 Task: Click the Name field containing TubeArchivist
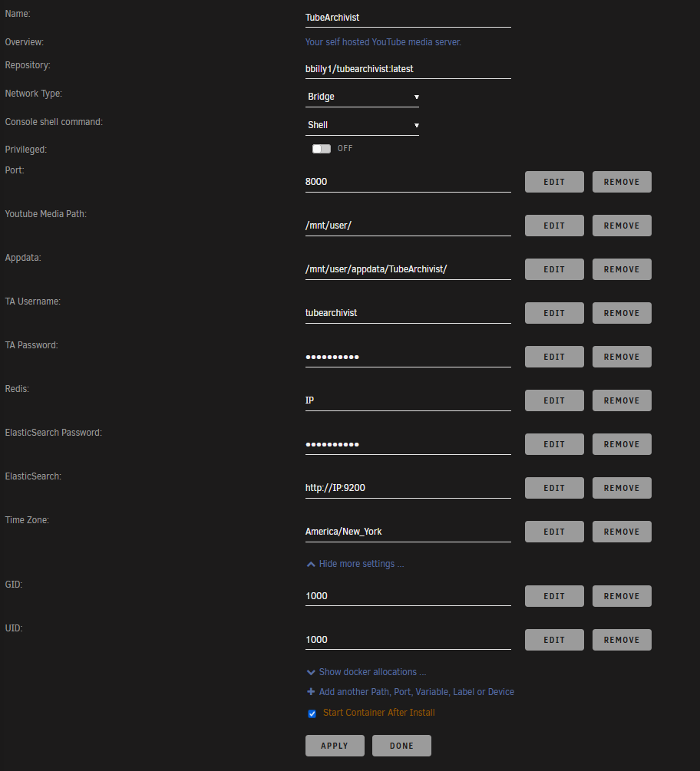point(408,18)
